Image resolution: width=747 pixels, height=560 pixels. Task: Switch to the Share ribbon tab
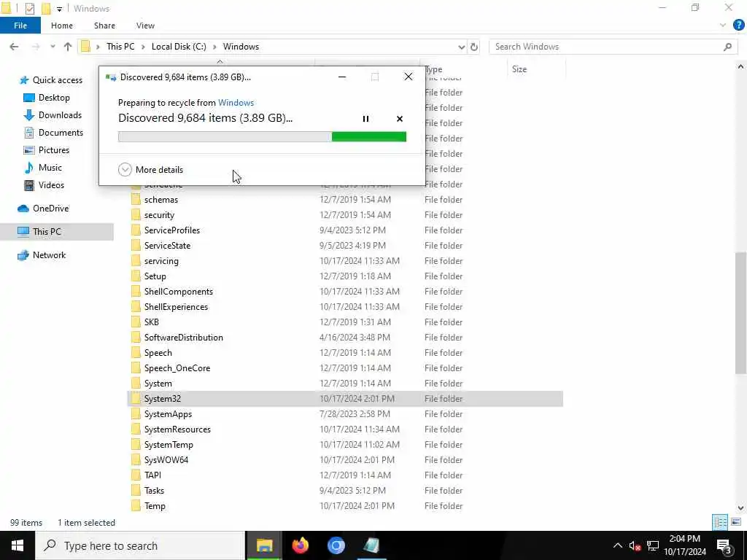click(104, 26)
